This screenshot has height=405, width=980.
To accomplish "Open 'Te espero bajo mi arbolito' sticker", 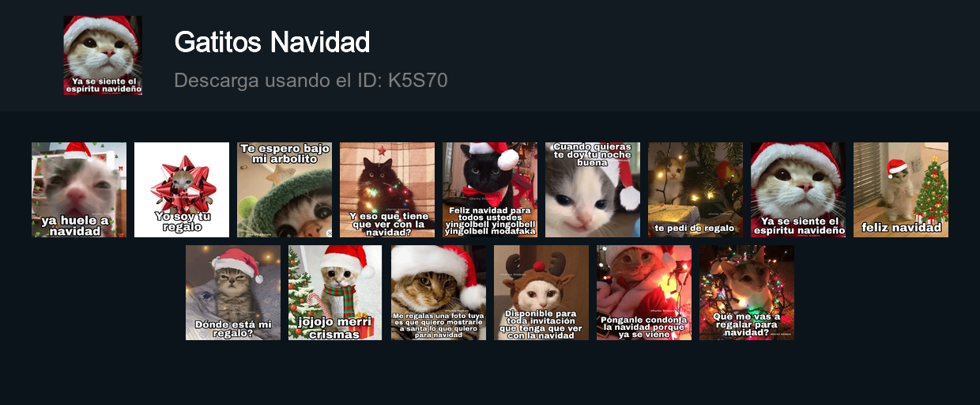I will tap(285, 190).
